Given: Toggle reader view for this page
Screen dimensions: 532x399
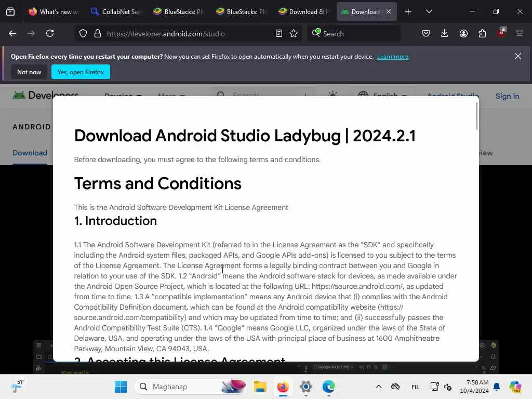Looking at the screenshot, I should [279, 34].
